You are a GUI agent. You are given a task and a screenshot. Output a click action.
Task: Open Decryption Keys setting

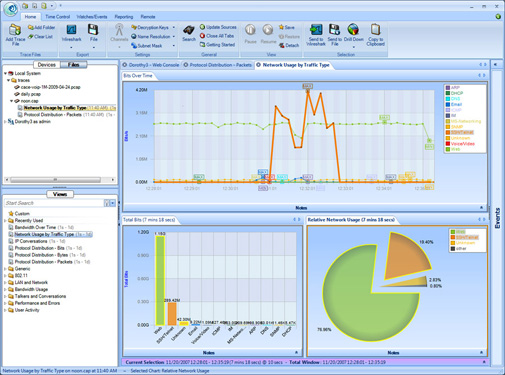point(153,27)
